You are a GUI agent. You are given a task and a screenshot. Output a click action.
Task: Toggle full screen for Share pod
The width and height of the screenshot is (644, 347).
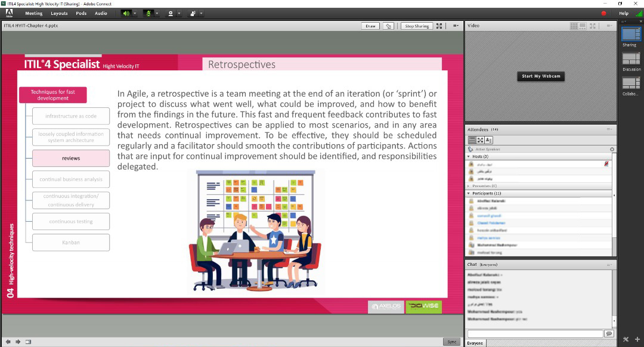(x=439, y=26)
